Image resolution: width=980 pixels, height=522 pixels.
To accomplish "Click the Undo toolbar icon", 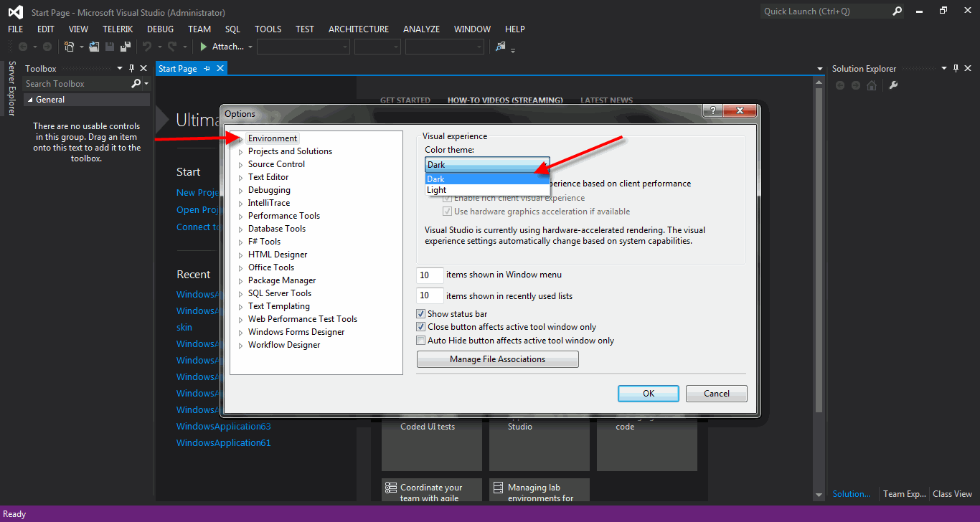I will pyautogui.click(x=146, y=47).
